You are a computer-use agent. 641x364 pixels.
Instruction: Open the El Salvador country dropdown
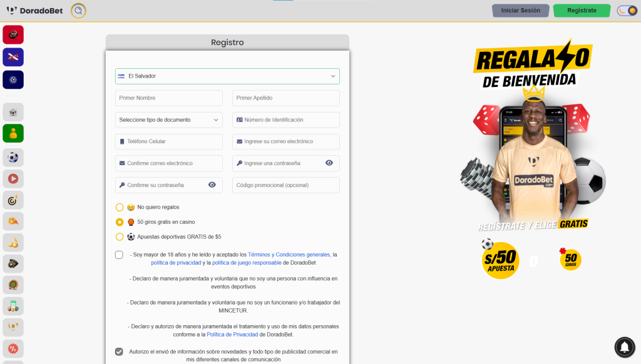pos(227,76)
